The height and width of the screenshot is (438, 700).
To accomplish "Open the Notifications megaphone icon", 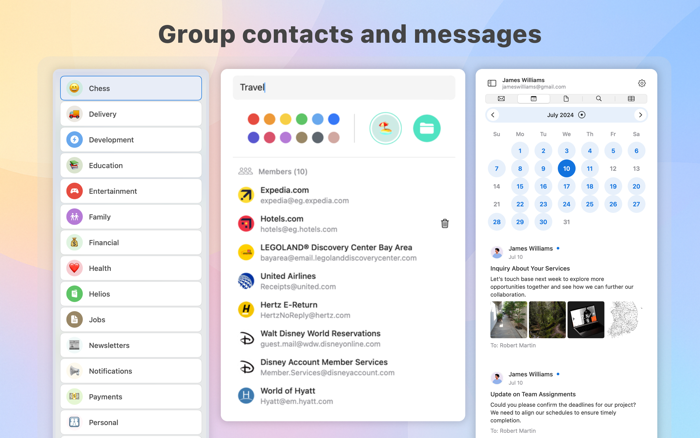I will (75, 371).
